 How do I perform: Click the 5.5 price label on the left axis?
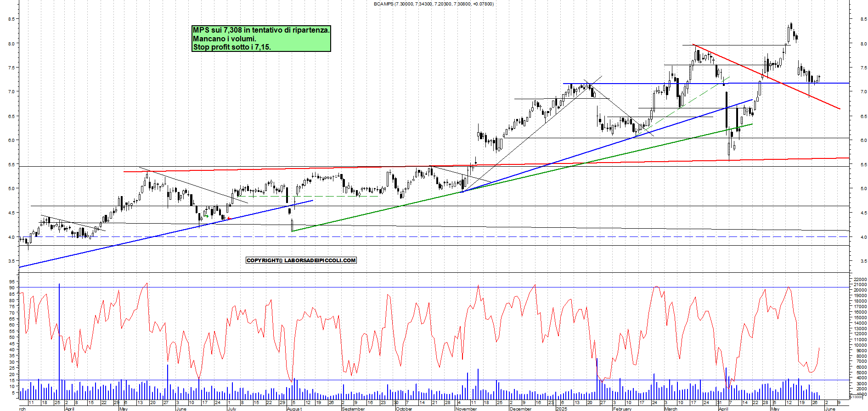[x=11, y=164]
